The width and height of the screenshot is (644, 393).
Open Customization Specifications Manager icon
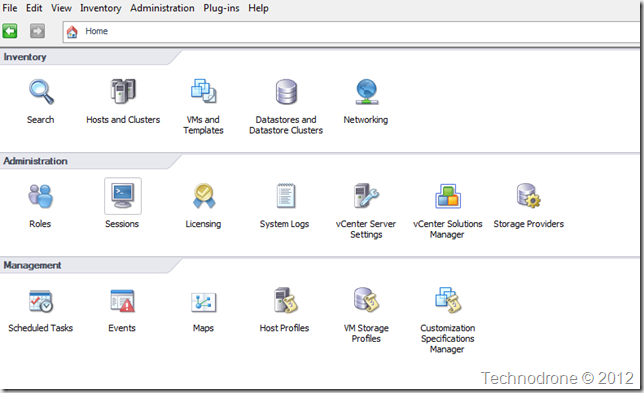(x=448, y=300)
